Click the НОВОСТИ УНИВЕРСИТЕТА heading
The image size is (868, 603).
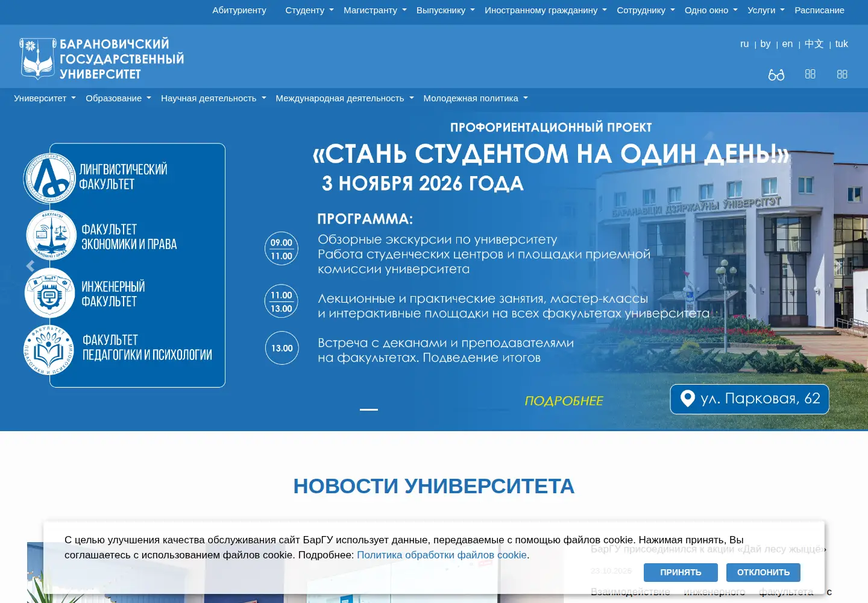click(x=434, y=486)
